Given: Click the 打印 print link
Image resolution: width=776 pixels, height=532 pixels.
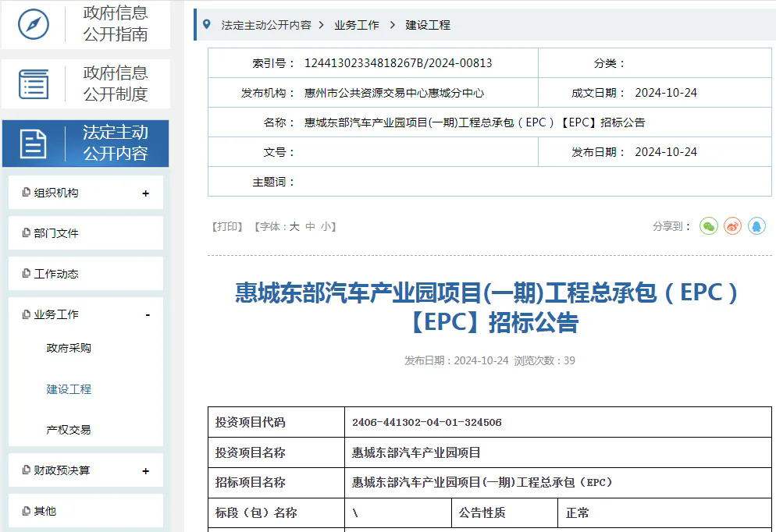Looking at the screenshot, I should (x=227, y=227).
